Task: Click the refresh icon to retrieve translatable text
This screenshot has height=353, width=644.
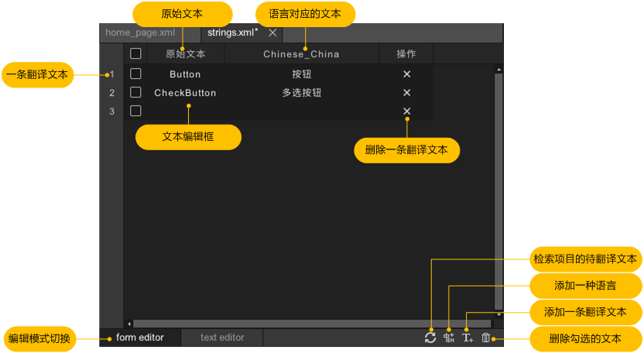Action: (430, 338)
